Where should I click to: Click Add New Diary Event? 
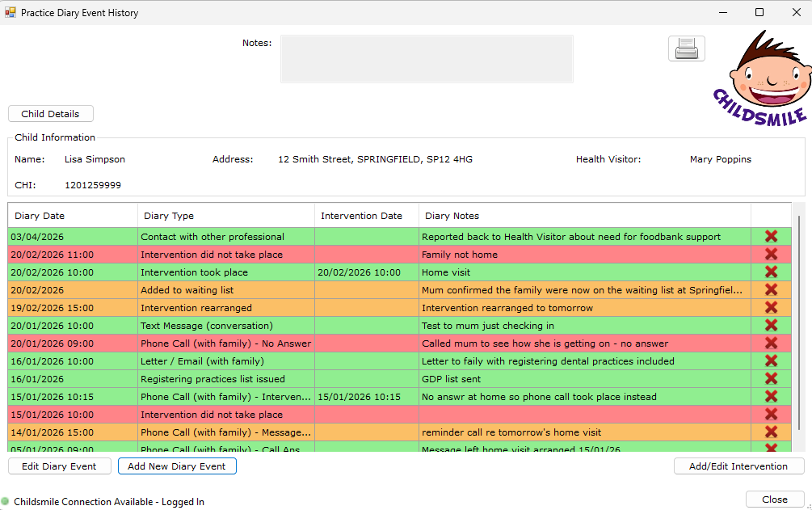[177, 466]
